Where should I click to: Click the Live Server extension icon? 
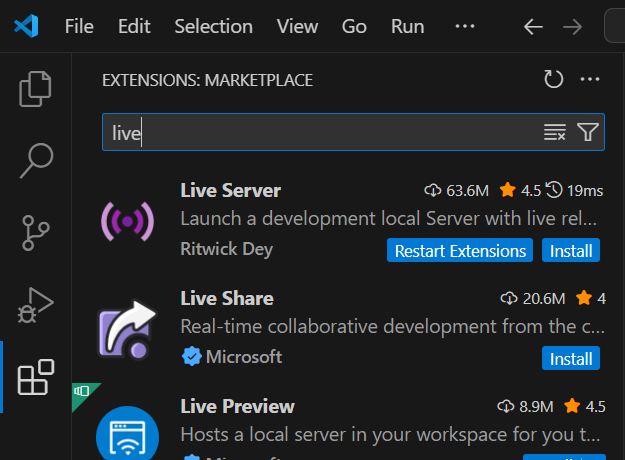(x=128, y=222)
